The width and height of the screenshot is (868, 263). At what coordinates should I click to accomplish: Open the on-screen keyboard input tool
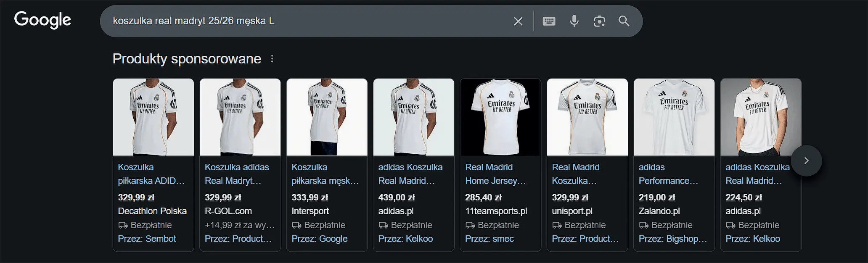tap(549, 21)
